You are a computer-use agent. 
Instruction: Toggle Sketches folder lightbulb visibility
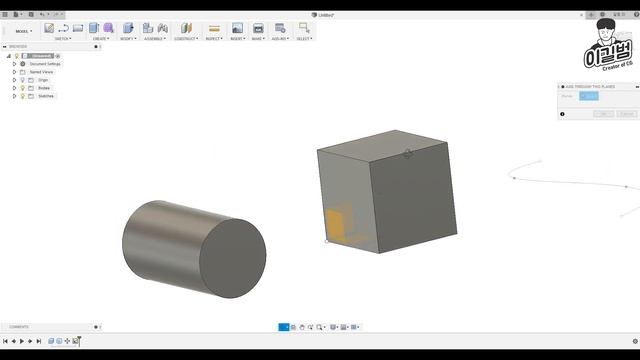coord(23,96)
